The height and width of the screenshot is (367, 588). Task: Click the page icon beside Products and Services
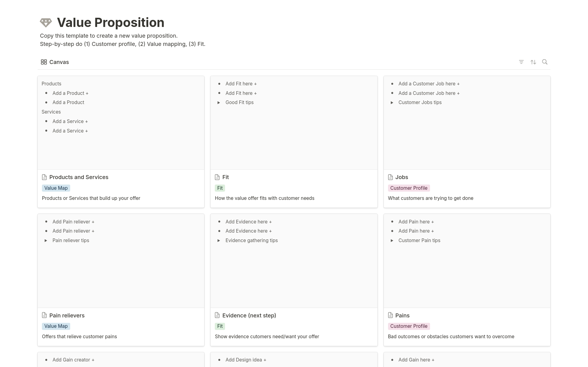[x=44, y=177]
